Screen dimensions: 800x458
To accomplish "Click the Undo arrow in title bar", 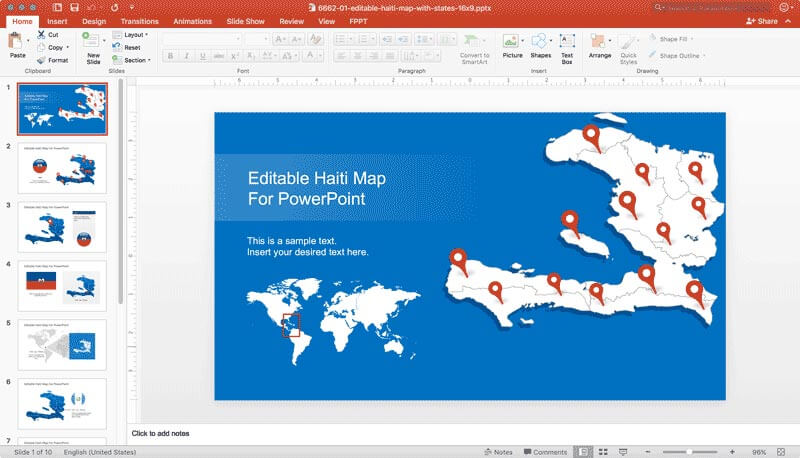I will point(92,8).
